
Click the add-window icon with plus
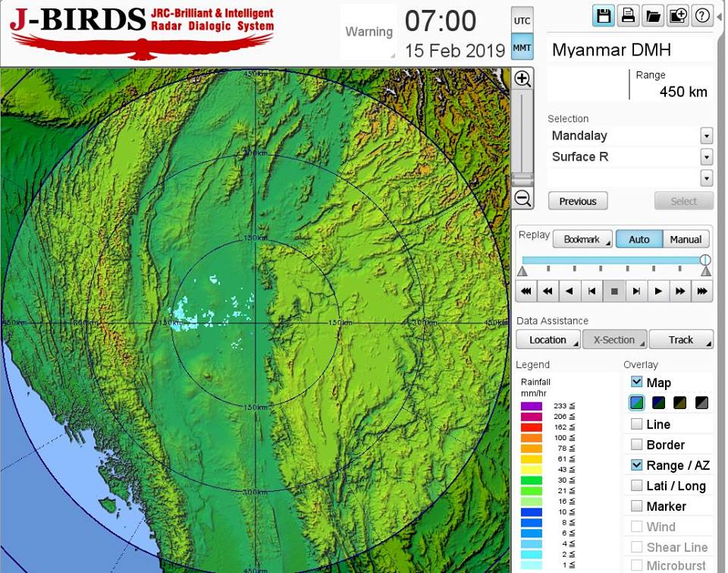coord(677,15)
